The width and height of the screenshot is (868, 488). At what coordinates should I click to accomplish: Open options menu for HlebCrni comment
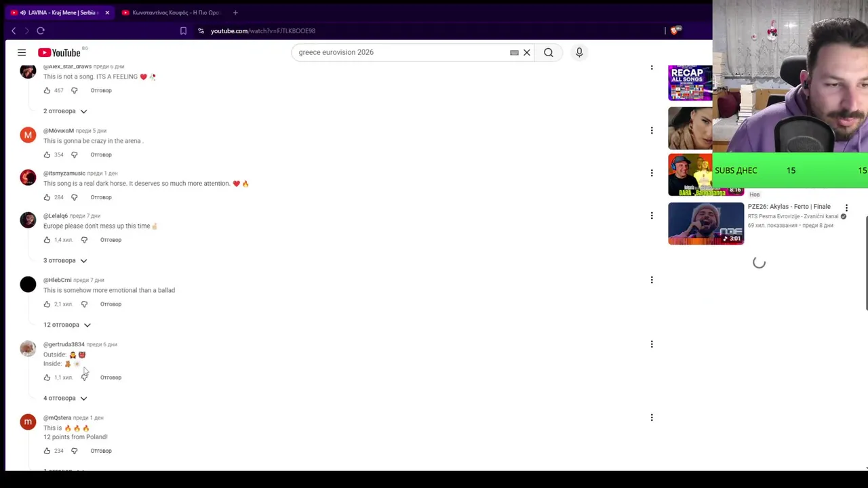coord(652,280)
